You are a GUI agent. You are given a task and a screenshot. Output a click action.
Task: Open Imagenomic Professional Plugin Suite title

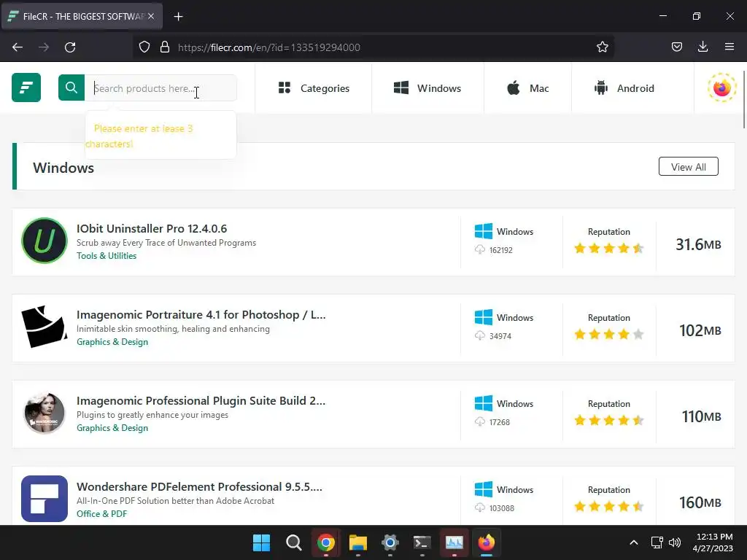coord(201,401)
